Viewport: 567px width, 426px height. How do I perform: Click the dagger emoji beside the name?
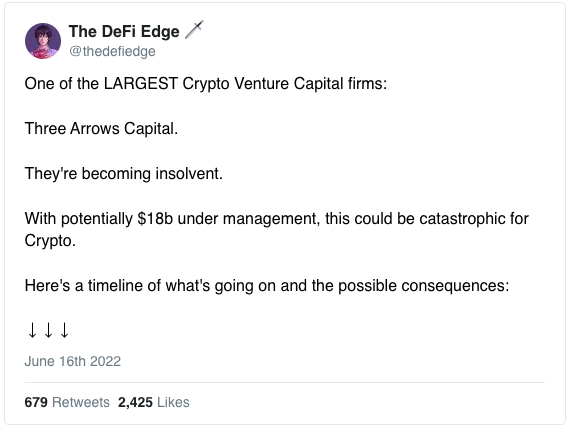(194, 30)
